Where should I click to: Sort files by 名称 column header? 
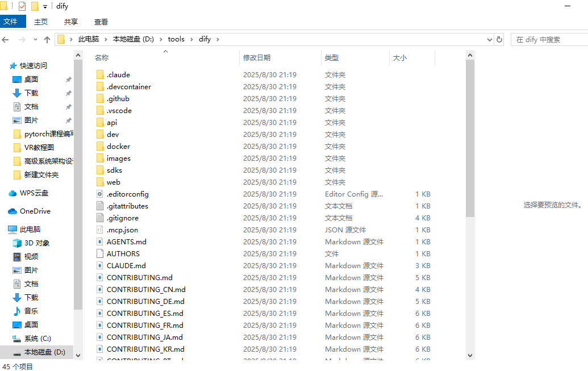102,57
